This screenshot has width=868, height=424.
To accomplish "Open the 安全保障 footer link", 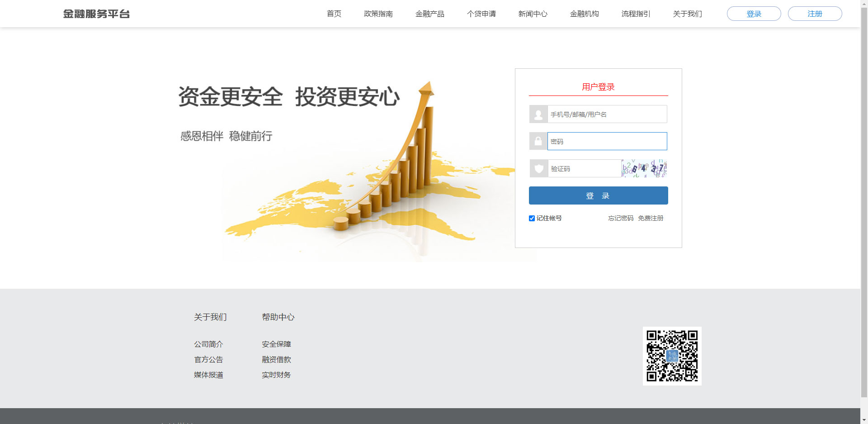I will [276, 344].
